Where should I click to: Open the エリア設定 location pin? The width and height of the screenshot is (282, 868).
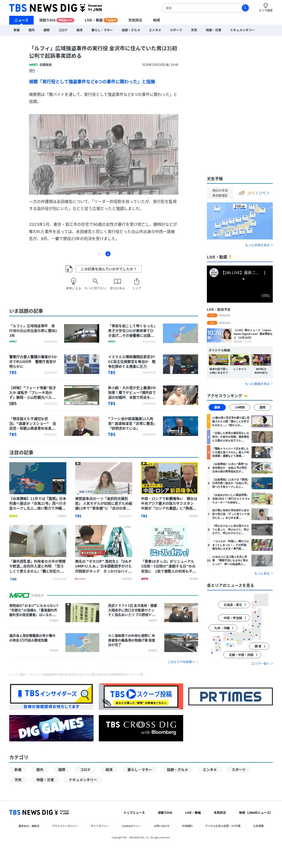coord(266,7)
